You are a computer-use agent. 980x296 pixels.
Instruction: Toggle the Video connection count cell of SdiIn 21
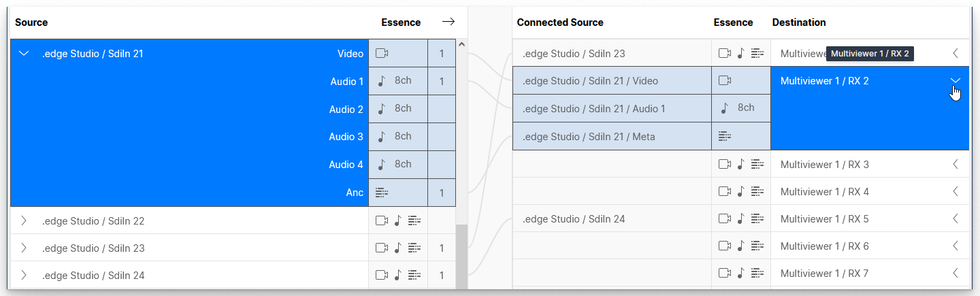pos(442,53)
